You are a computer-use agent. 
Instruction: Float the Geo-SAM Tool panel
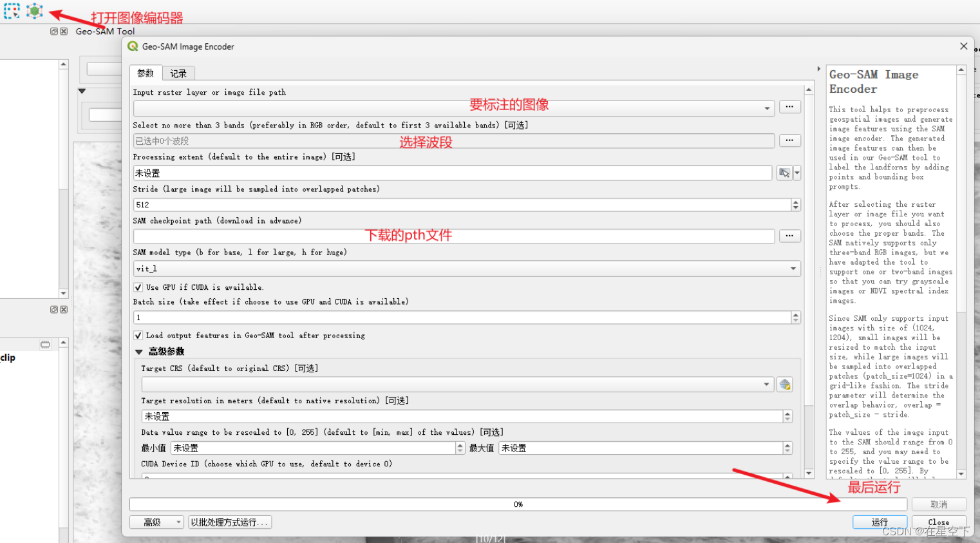(54, 31)
